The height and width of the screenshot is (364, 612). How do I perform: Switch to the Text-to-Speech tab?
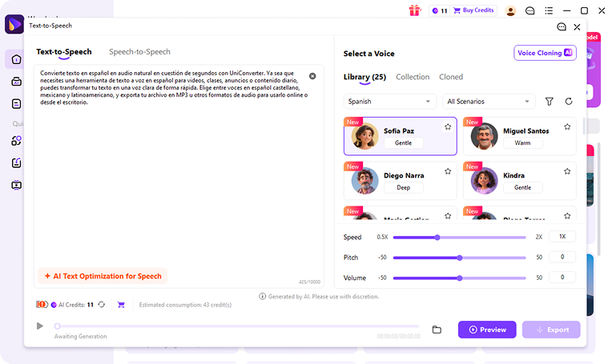coord(64,52)
